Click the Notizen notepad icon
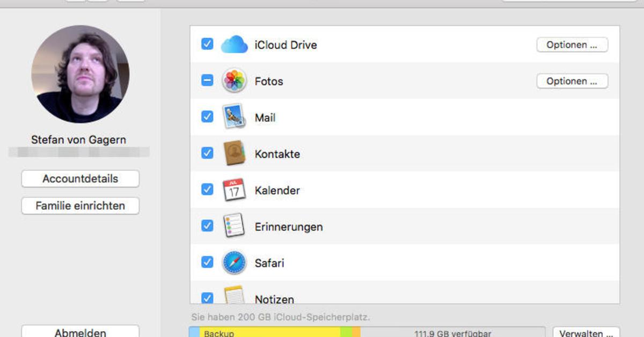The width and height of the screenshot is (644, 337). pyautogui.click(x=234, y=295)
